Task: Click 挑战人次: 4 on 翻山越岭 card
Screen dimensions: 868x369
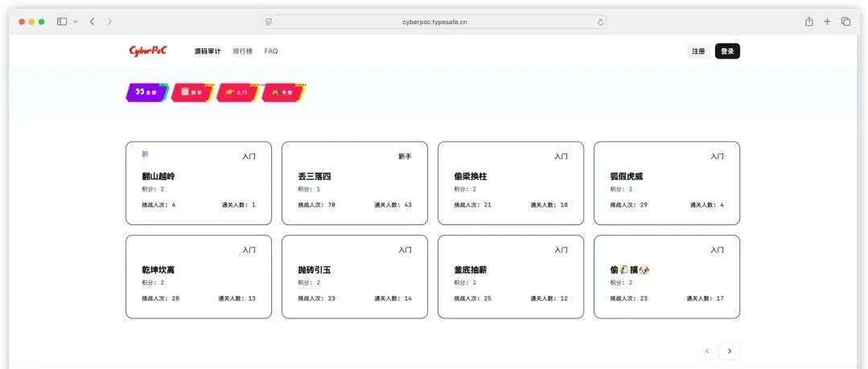Action: pyautogui.click(x=158, y=205)
